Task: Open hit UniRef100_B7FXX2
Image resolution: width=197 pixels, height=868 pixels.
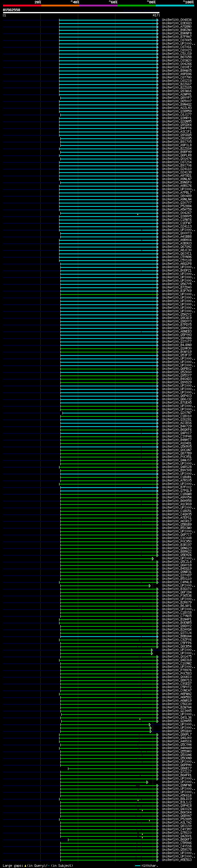Action: click(x=177, y=487)
